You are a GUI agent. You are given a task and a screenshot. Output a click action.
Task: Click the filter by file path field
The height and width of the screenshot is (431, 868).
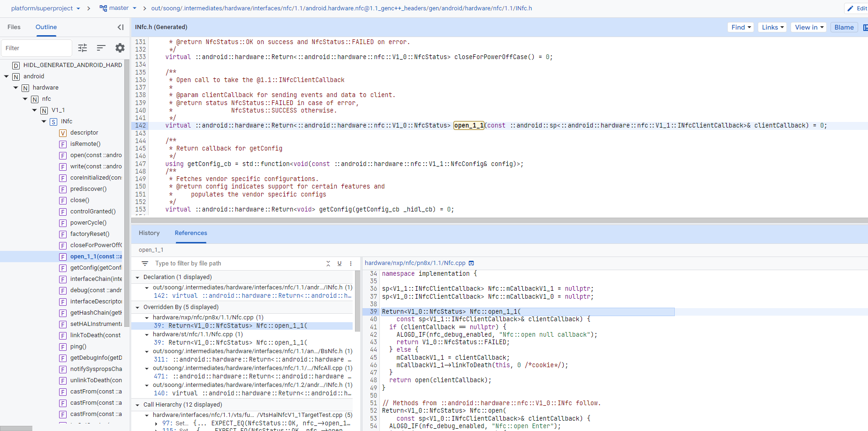tap(234, 264)
